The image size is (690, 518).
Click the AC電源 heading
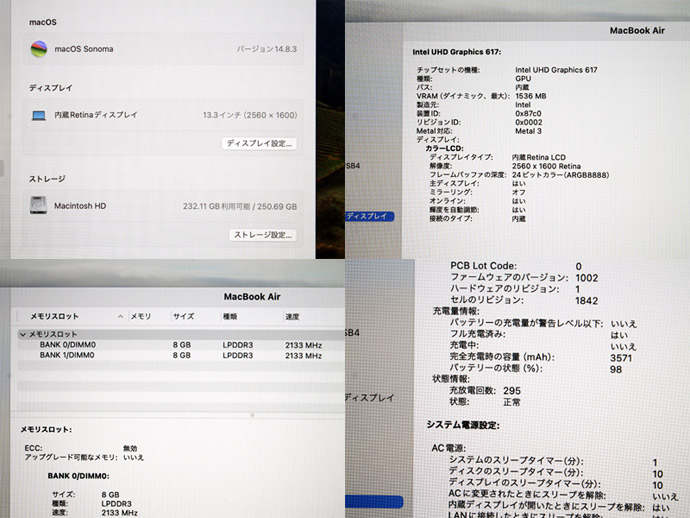tap(448, 448)
